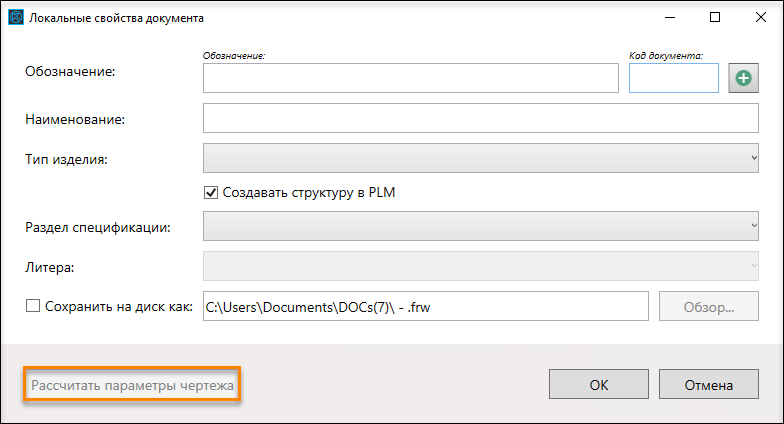Click the application logo icon in the title bar
Image resolution: width=784 pixels, height=424 pixels.
[x=16, y=18]
